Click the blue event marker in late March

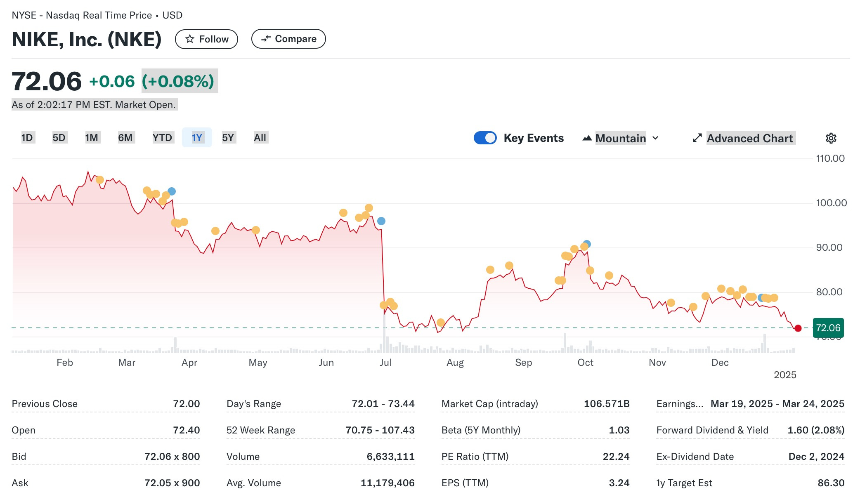[x=172, y=191]
